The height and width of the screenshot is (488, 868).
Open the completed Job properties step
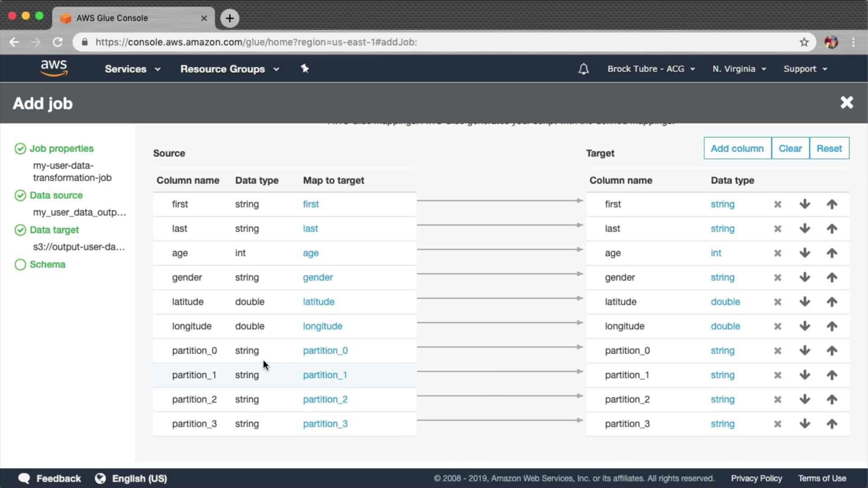(x=61, y=149)
